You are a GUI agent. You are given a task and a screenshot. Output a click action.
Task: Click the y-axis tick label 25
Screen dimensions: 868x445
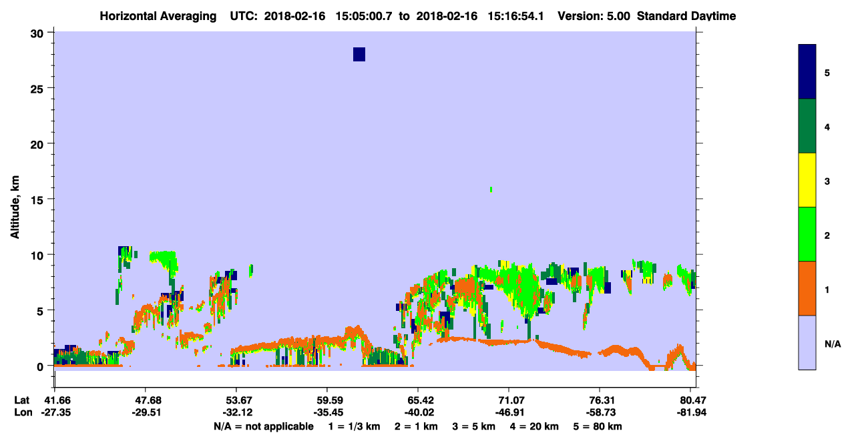pyautogui.click(x=38, y=88)
